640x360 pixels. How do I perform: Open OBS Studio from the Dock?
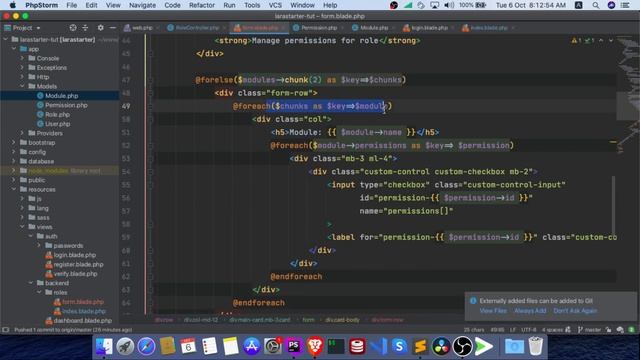pos(462,347)
